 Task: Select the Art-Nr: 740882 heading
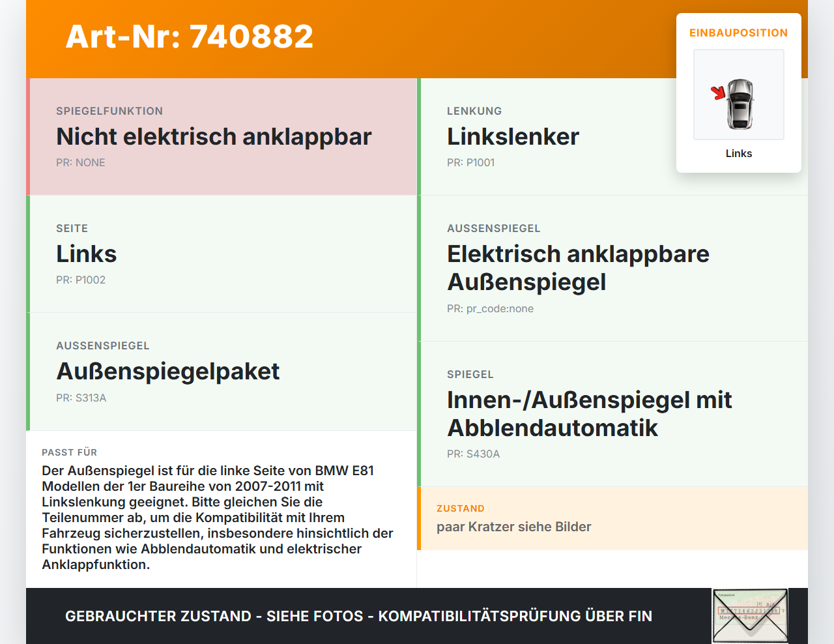coord(190,37)
